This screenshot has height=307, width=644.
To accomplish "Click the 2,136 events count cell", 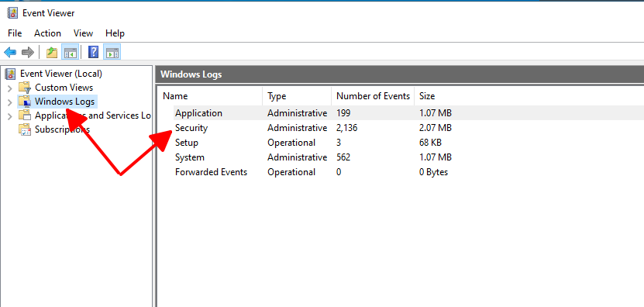I will click(x=347, y=128).
